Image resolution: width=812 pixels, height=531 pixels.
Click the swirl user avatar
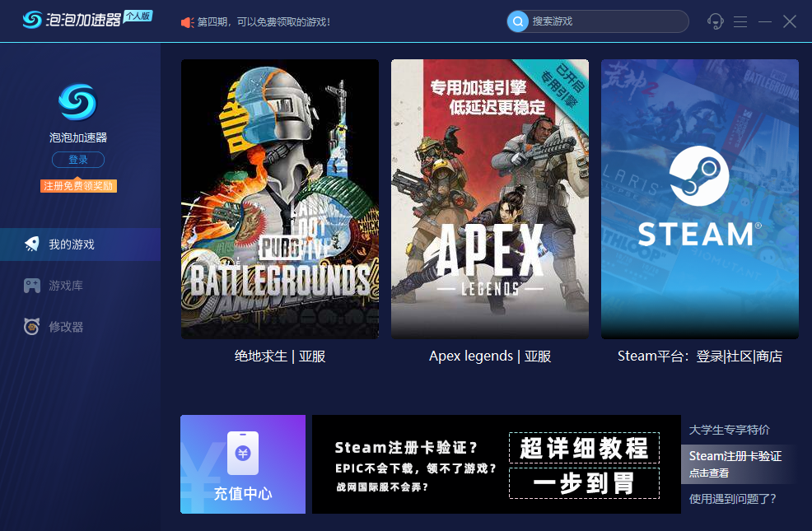coord(77,102)
